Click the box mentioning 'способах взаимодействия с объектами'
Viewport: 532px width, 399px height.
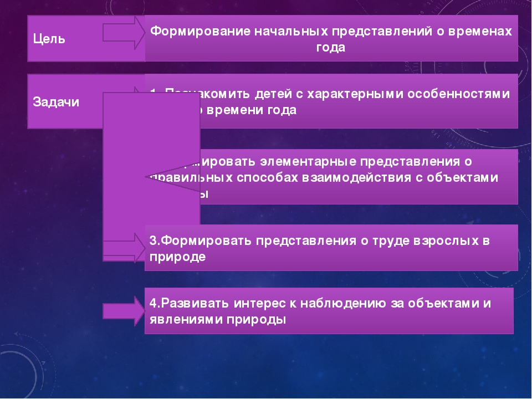pos(331,177)
